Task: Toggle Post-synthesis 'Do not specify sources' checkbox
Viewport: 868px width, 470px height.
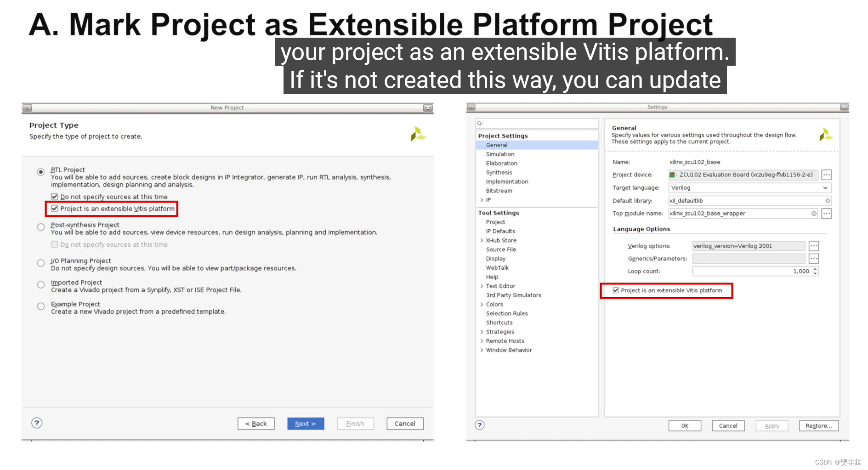Action: [55, 244]
